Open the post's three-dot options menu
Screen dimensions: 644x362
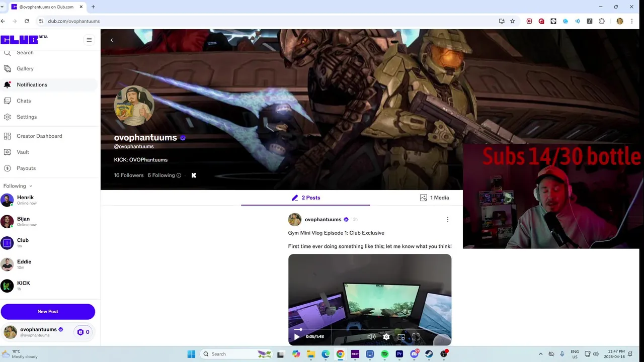pyautogui.click(x=448, y=219)
